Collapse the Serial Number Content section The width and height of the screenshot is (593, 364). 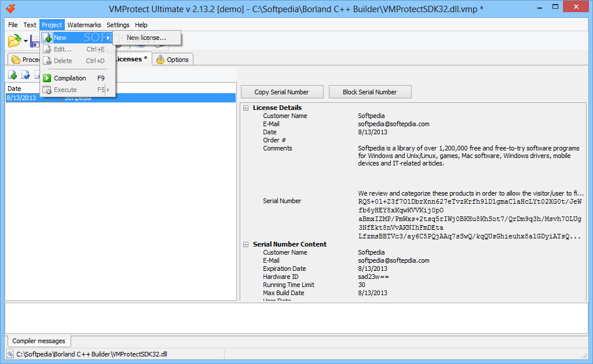pyautogui.click(x=246, y=245)
